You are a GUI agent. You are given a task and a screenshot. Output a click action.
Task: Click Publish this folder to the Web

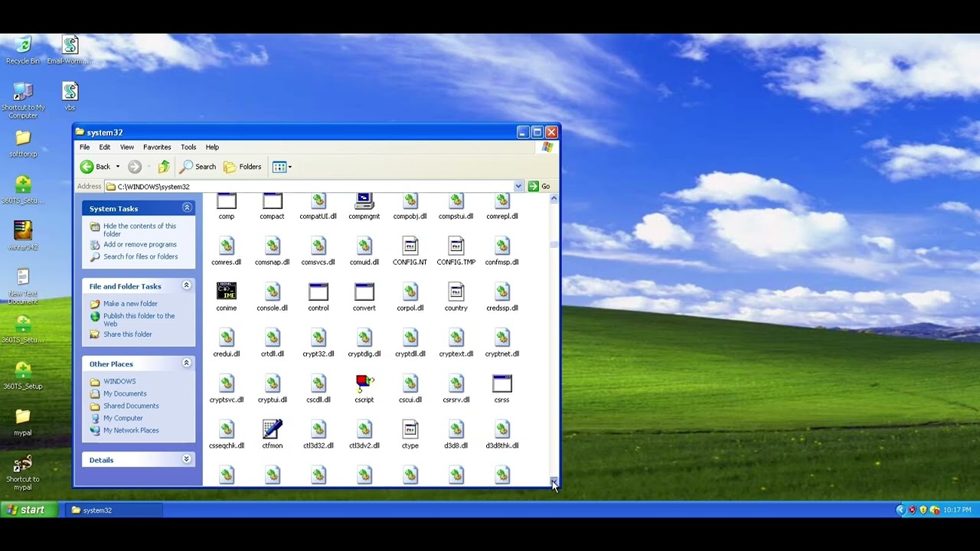[139, 320]
